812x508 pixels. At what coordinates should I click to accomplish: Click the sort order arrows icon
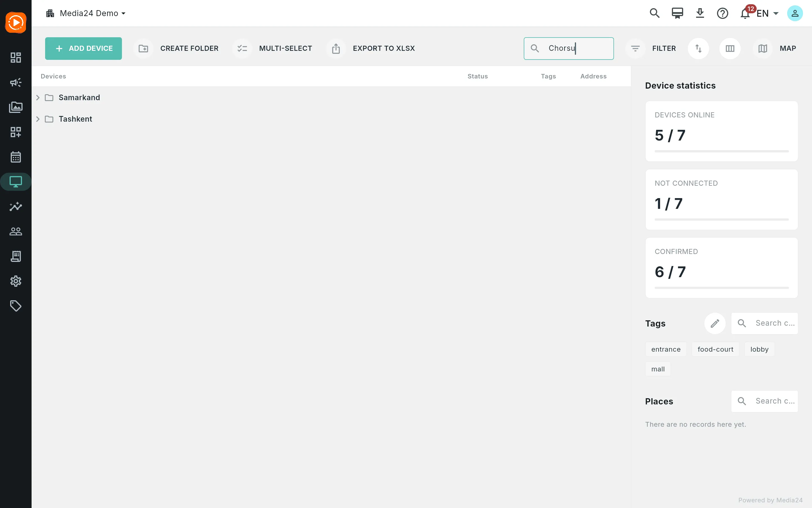(x=699, y=48)
